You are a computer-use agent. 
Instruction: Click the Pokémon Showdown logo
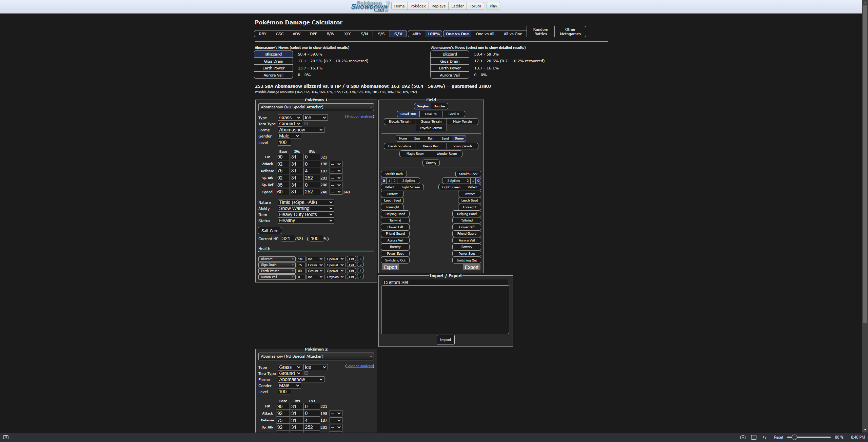click(370, 6)
